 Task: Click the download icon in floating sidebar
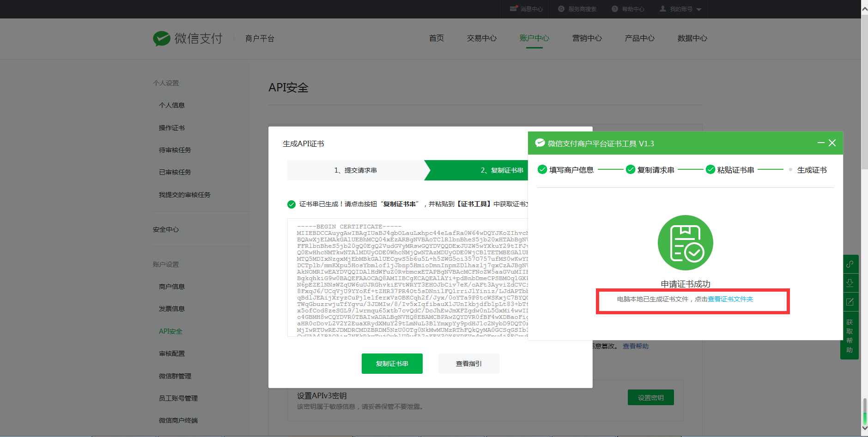(x=850, y=283)
